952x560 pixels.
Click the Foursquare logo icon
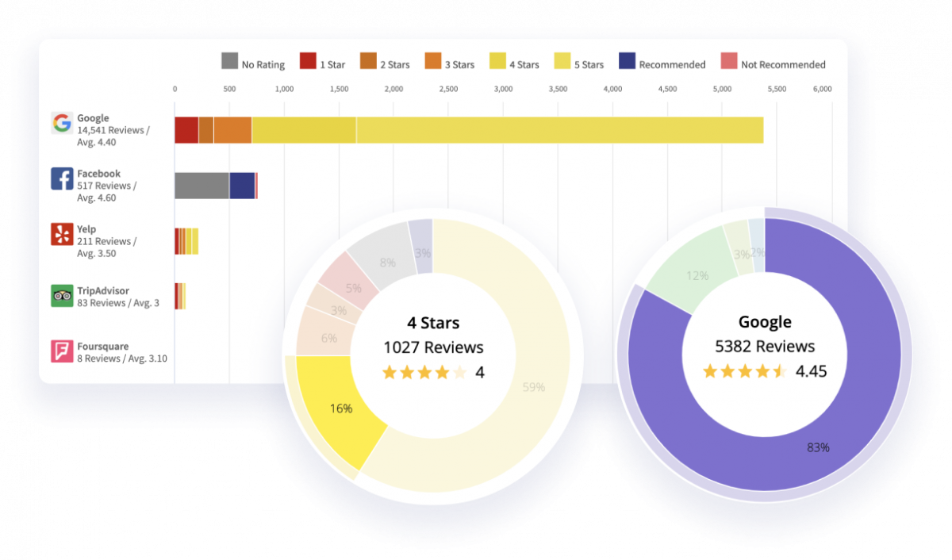click(62, 351)
